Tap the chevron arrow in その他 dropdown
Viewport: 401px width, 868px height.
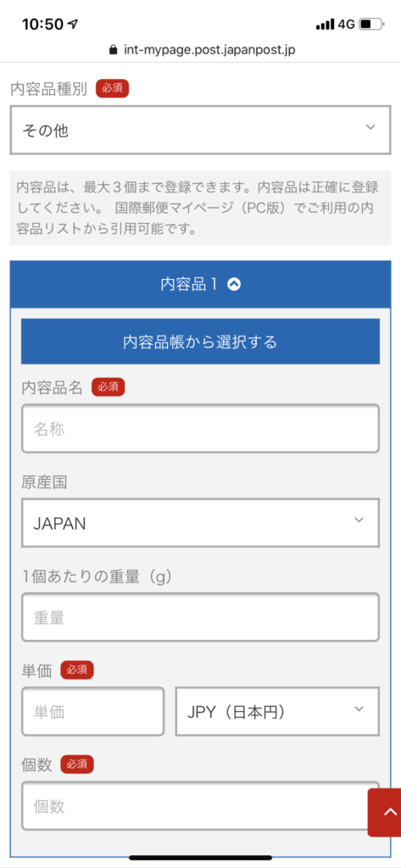[370, 127]
